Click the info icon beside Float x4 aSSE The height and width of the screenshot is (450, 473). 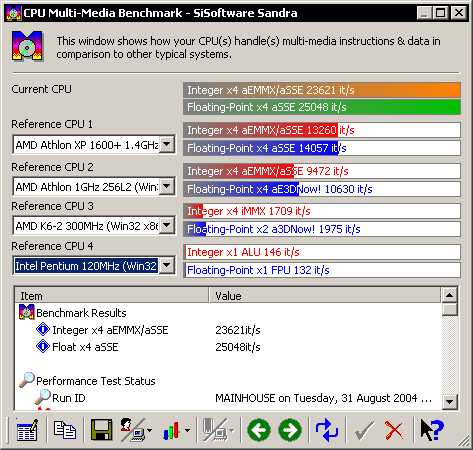[x=43, y=346]
